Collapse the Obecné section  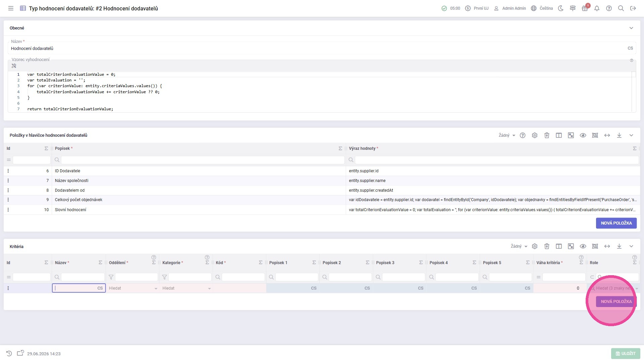coord(631,28)
